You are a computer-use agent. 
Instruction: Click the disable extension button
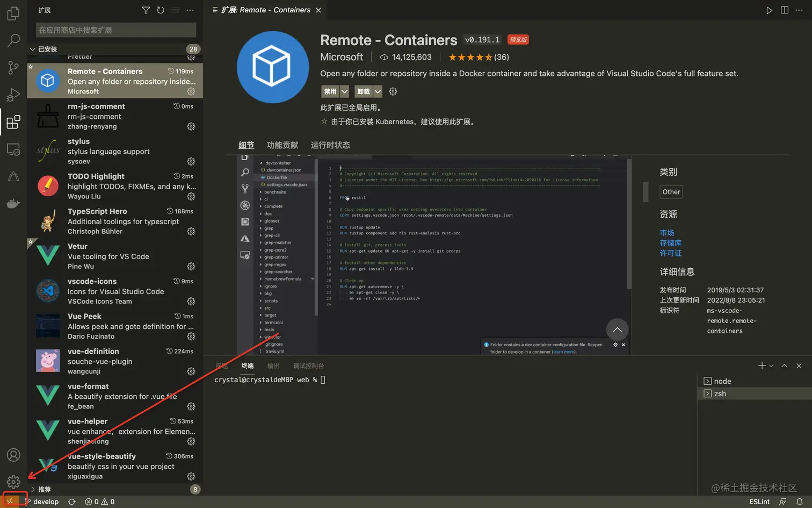point(330,91)
